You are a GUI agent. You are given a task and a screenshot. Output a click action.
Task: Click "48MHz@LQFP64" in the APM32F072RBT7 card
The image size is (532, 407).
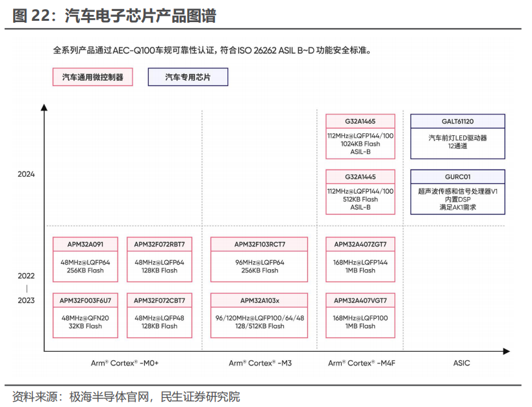159,262
